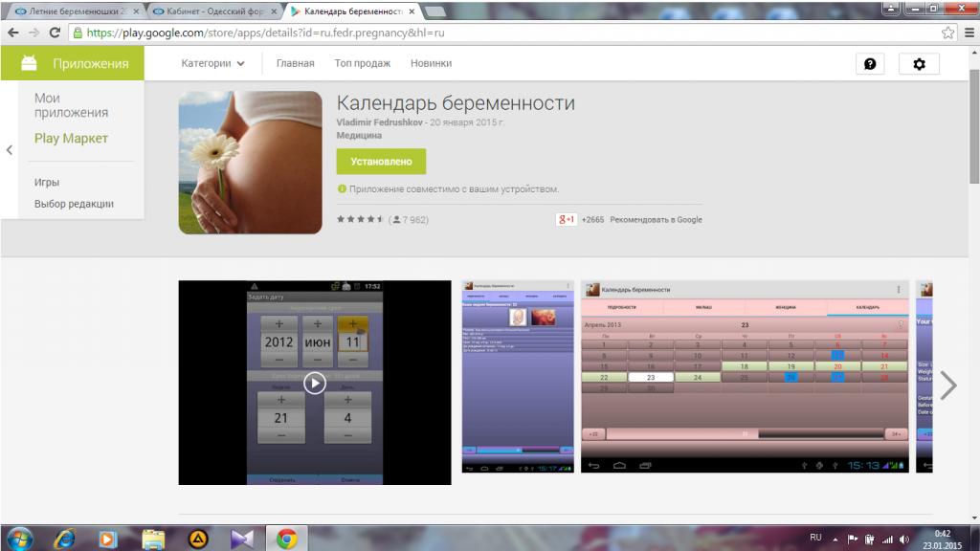Bookmark page with the star icon
This screenshot has height=551, width=980.
947,32
